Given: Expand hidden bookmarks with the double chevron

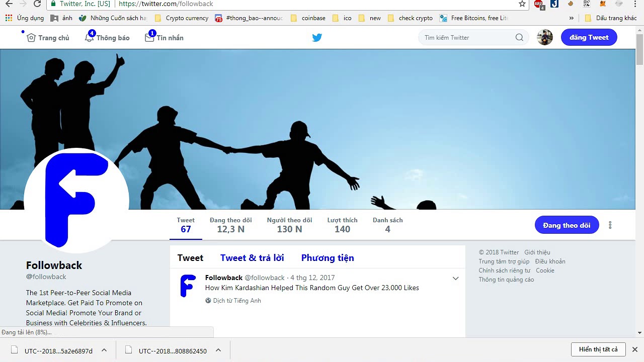Looking at the screenshot, I should 571,18.
